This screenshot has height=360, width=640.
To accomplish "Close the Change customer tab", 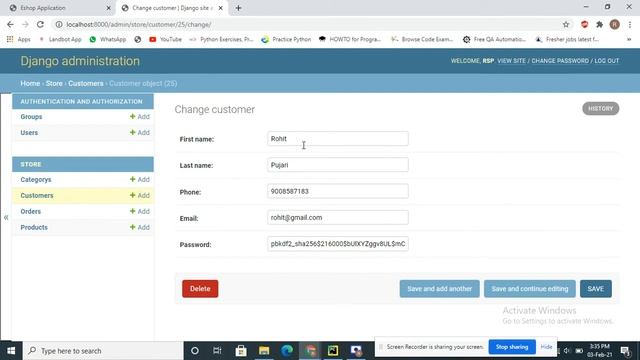I will coord(221,8).
